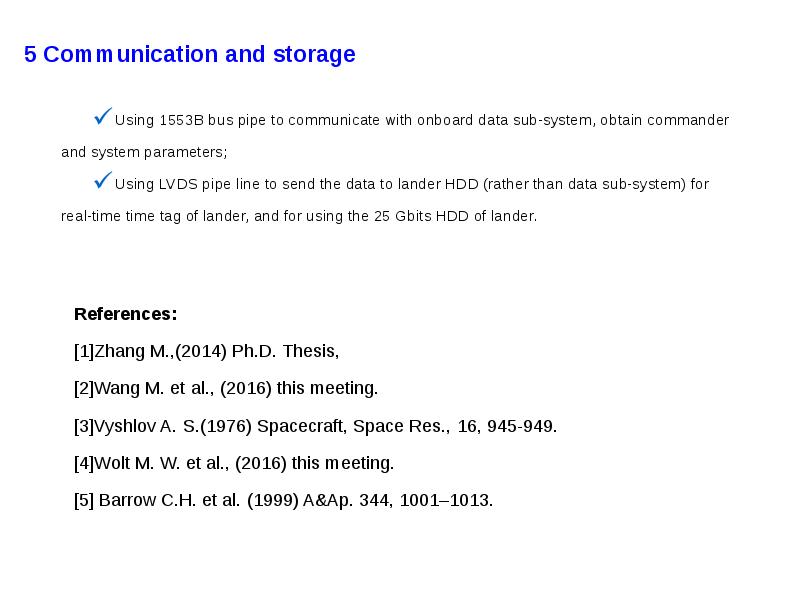Click the checkmark before 'Using LVDS pipe'

pos(102,181)
